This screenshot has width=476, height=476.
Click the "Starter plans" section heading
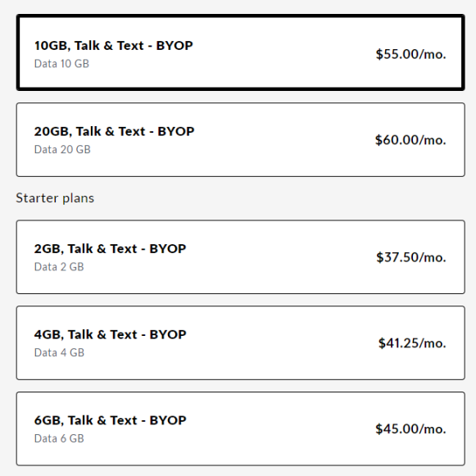click(x=55, y=198)
